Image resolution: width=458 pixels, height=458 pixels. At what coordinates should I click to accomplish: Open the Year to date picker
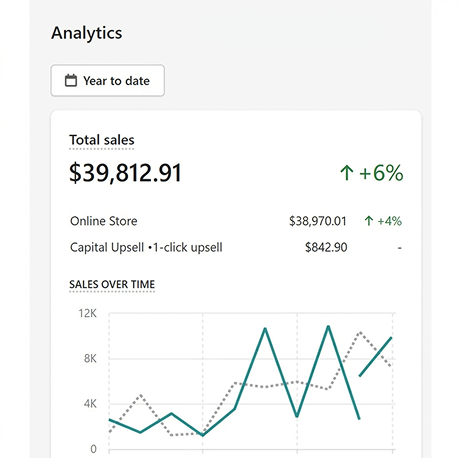[107, 81]
